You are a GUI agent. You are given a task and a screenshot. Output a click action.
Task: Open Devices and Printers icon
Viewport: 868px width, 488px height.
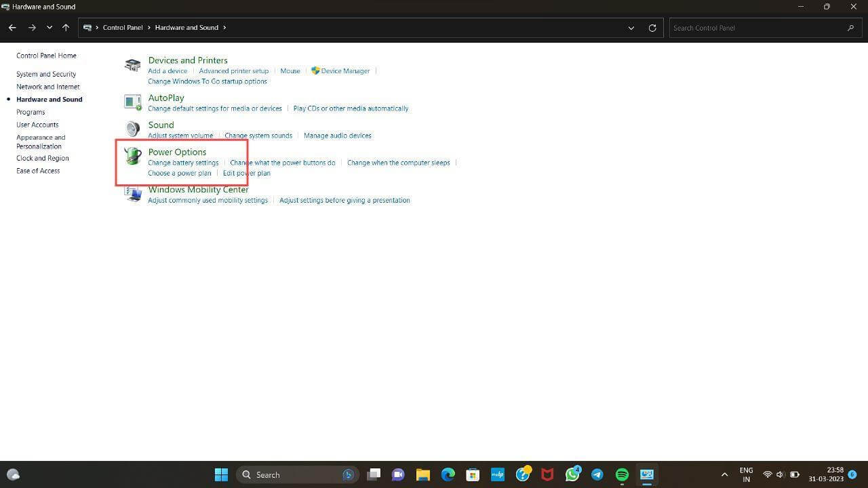[133, 65]
